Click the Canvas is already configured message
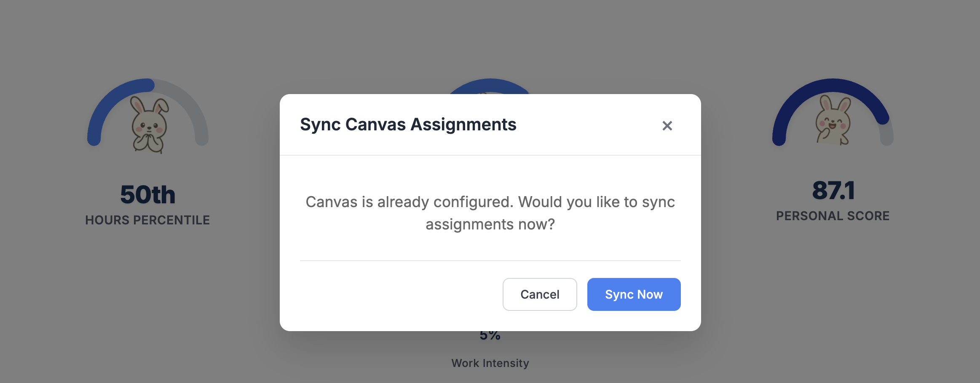The width and height of the screenshot is (980, 383). click(490, 213)
